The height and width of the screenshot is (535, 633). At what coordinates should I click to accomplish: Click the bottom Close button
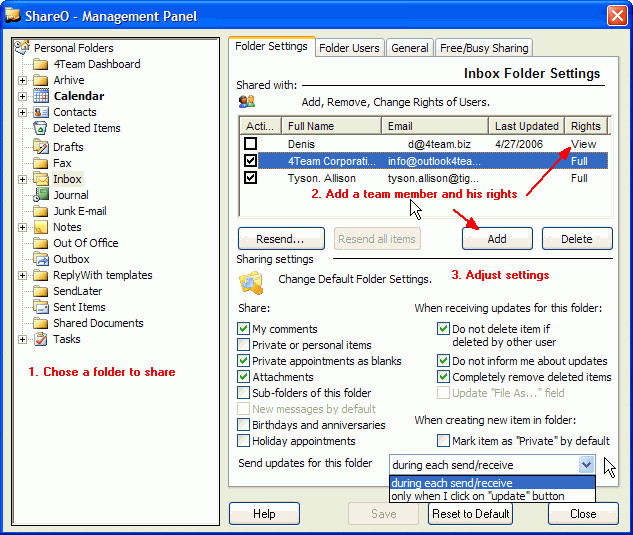[x=583, y=514]
